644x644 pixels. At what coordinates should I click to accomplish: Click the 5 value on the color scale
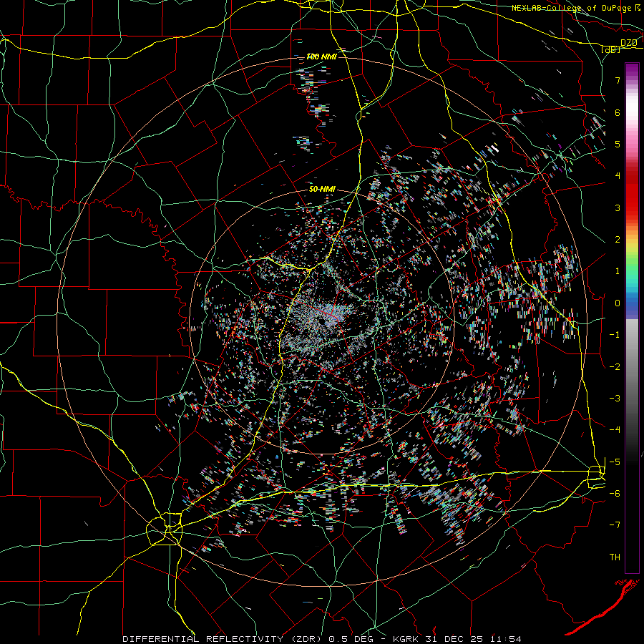coord(618,144)
